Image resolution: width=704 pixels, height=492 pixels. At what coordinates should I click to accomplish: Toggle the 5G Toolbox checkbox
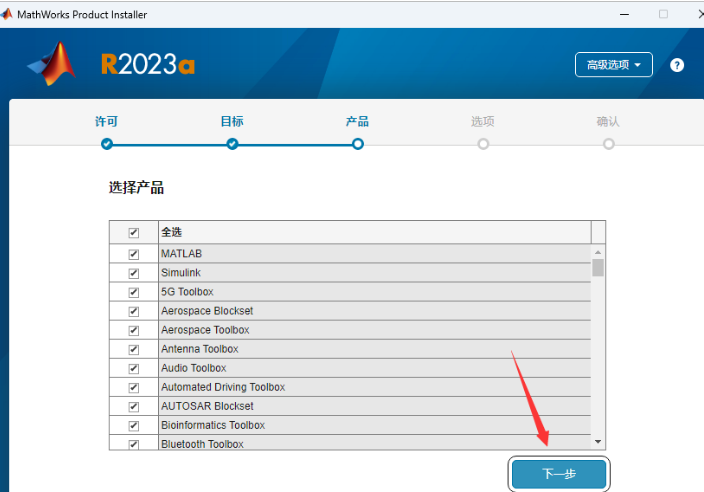coord(133,292)
